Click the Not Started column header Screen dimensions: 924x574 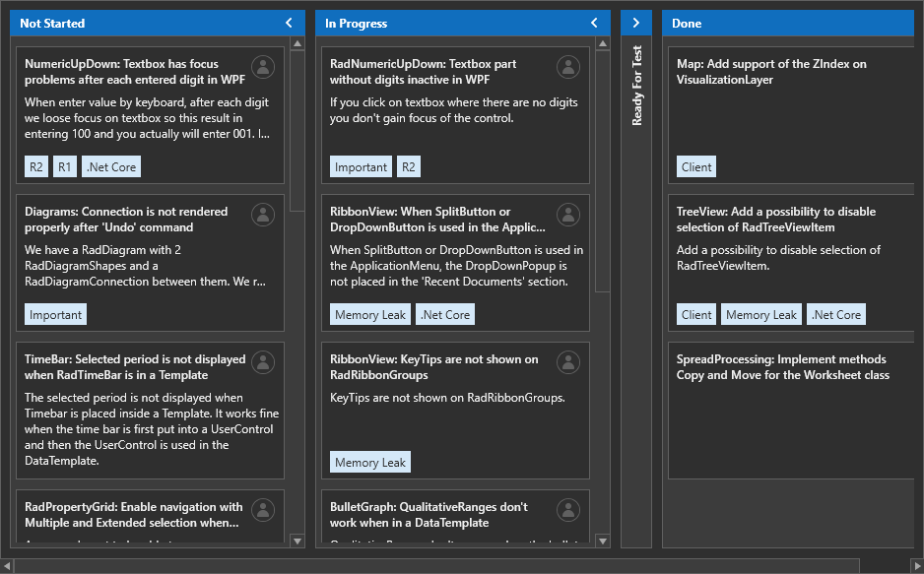point(158,23)
